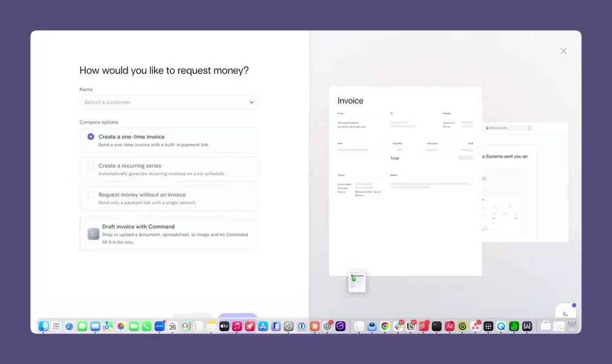Viewport: 612px width, 364px height.
Task: Open Trash in the dock
Action: pos(572,325)
